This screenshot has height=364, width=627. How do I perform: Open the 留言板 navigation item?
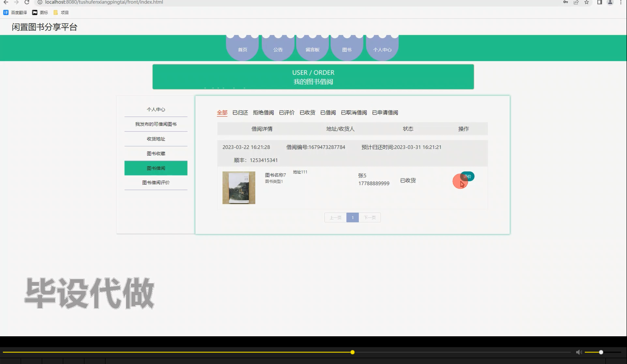click(312, 49)
